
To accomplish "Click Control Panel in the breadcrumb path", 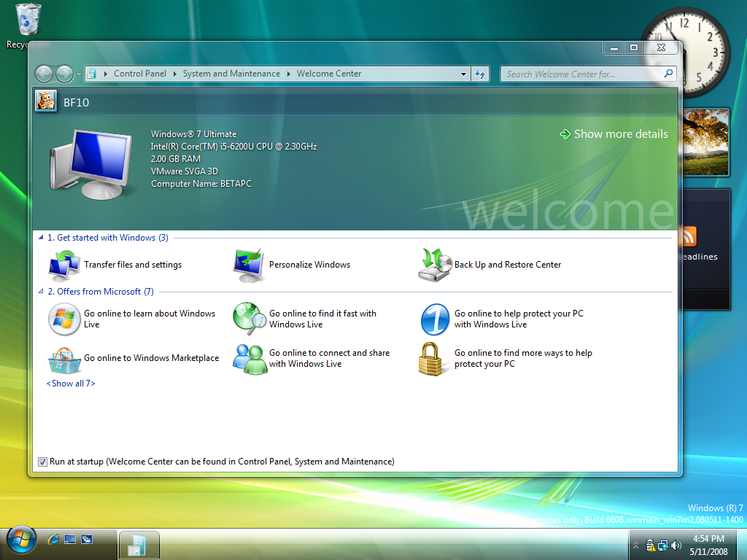I will [140, 74].
